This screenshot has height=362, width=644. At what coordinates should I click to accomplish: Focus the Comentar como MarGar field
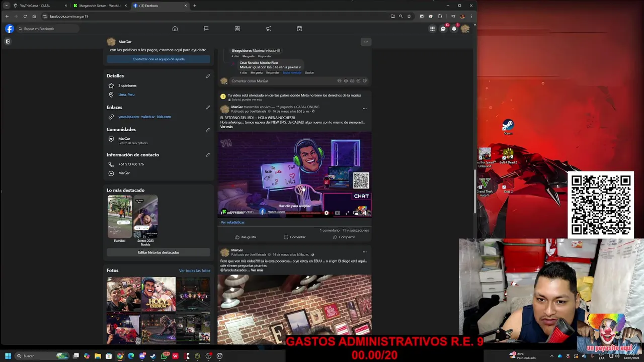pyautogui.click(x=300, y=81)
